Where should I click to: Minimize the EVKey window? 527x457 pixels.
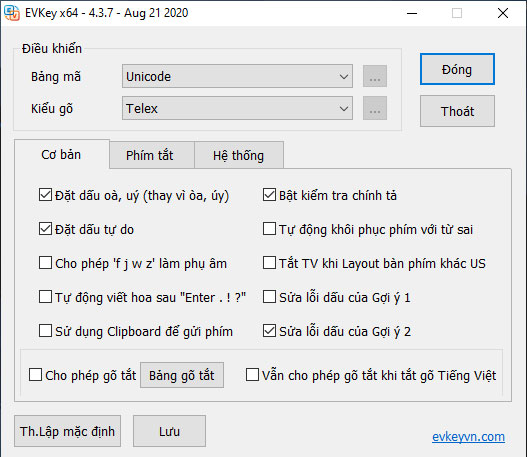click(412, 13)
